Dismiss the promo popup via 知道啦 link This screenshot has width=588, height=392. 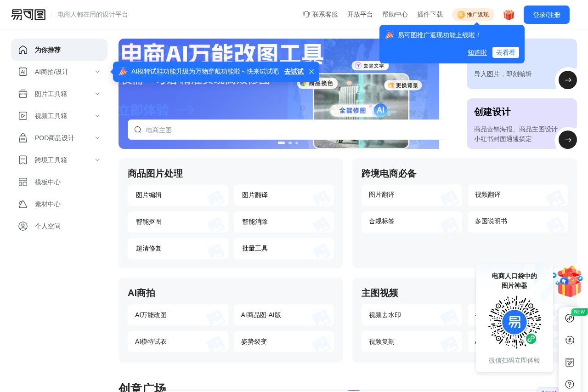[x=477, y=52]
